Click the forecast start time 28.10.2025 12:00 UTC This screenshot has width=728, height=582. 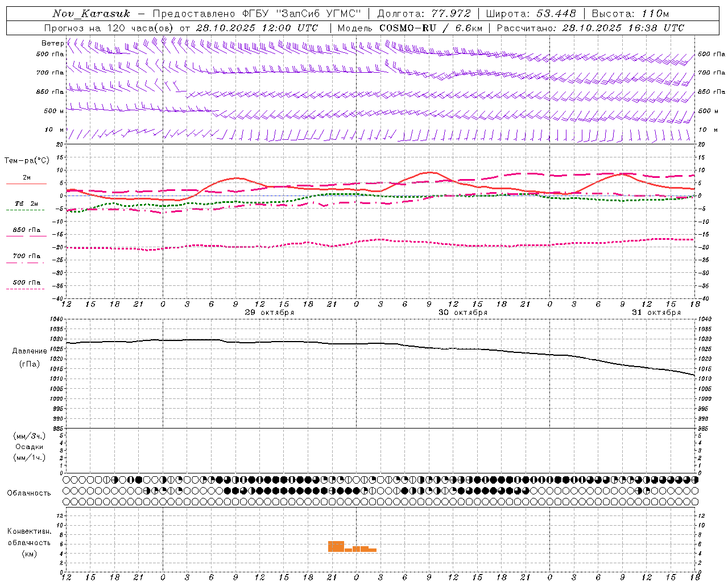(257, 28)
